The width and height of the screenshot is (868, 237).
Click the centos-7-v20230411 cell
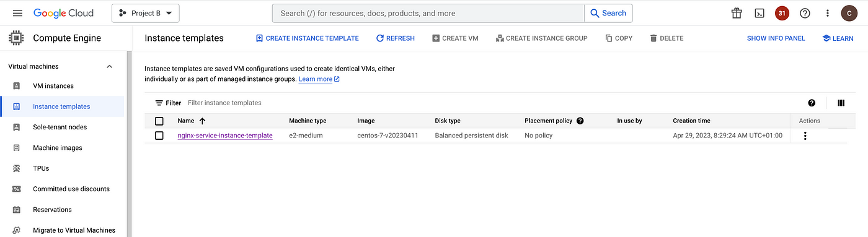[387, 136]
